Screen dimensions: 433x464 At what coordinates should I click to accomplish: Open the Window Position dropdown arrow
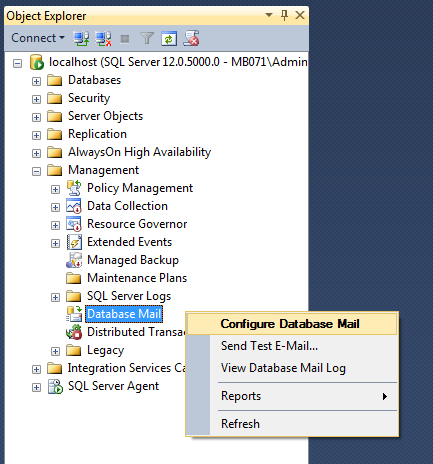tap(269, 15)
